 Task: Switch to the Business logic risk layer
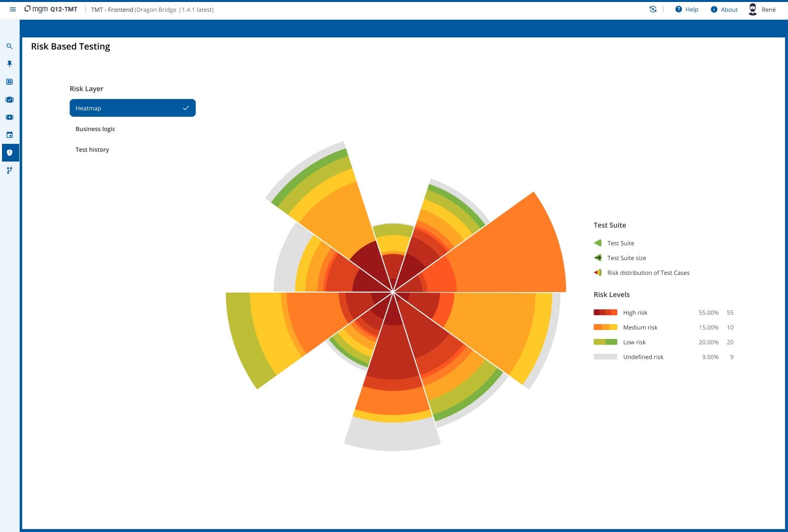pos(96,129)
